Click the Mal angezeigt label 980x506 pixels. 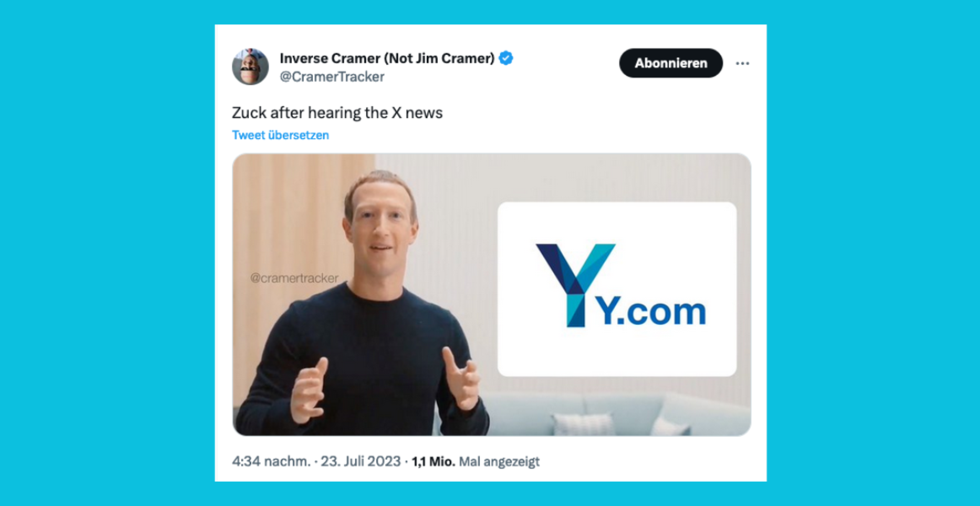tap(499, 462)
